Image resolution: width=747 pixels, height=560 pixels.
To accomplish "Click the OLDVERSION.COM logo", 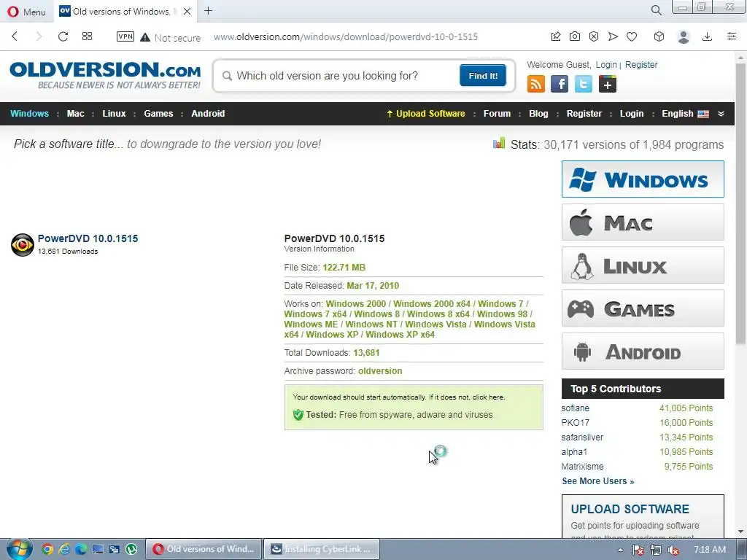I will coord(105,75).
